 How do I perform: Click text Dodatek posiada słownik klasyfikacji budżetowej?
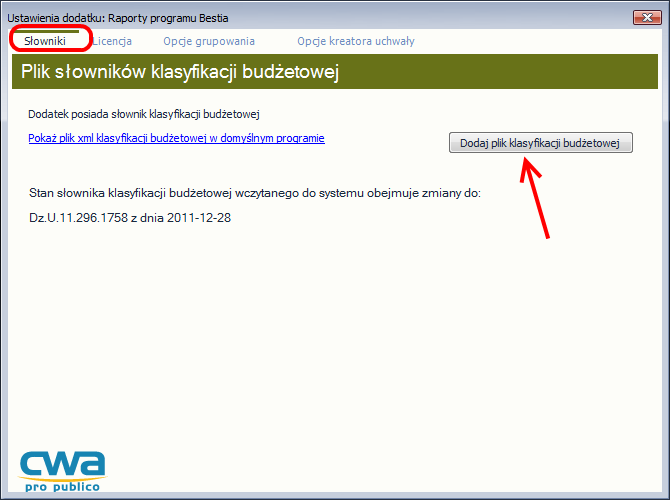tap(144, 114)
